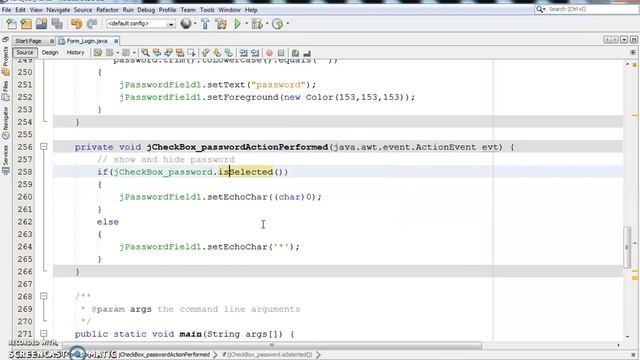Click the Last Edit editor icon

(x=98, y=53)
